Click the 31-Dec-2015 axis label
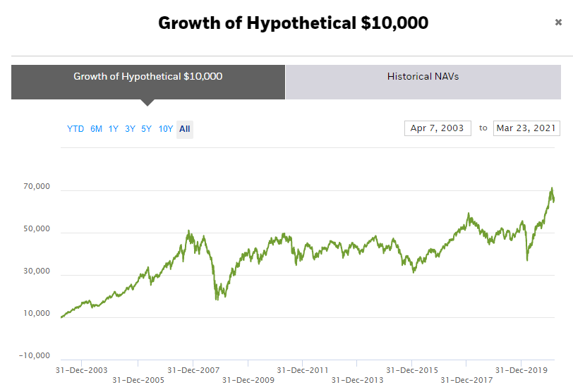The image size is (573, 392). tap(412, 370)
